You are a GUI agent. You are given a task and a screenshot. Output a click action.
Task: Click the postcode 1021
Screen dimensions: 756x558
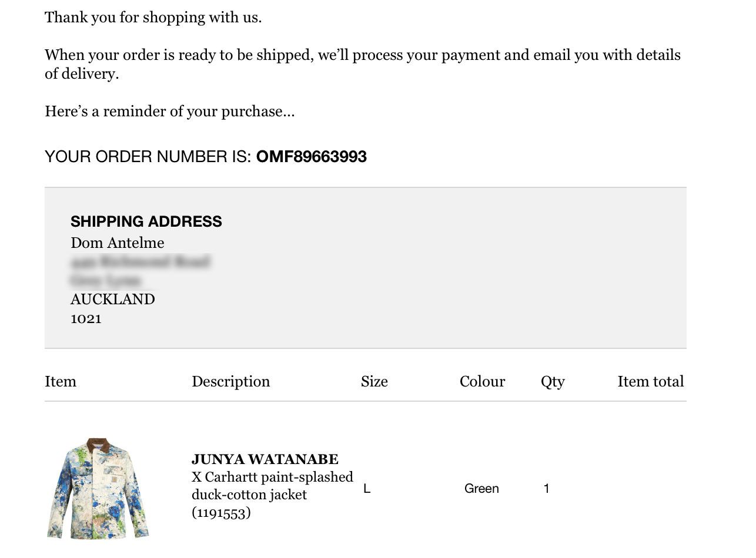coord(86,319)
